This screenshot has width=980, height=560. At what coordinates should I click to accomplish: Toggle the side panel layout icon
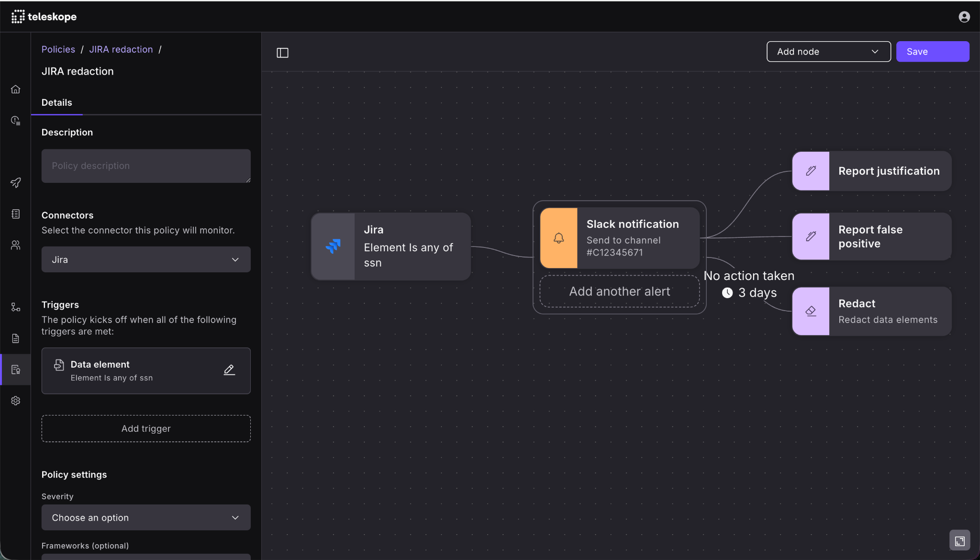pos(283,53)
